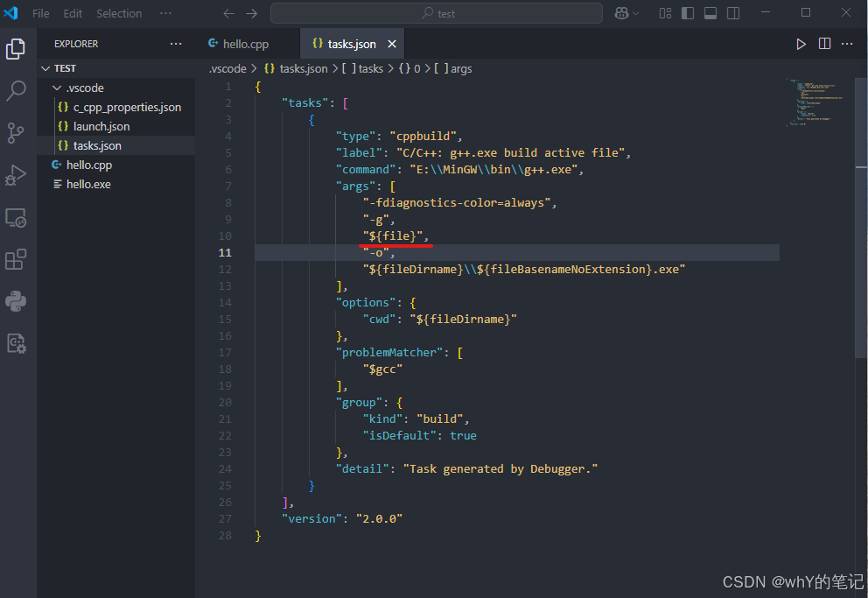Click "Task generated by Debugger." text
The image size is (868, 598).
[x=500, y=469]
